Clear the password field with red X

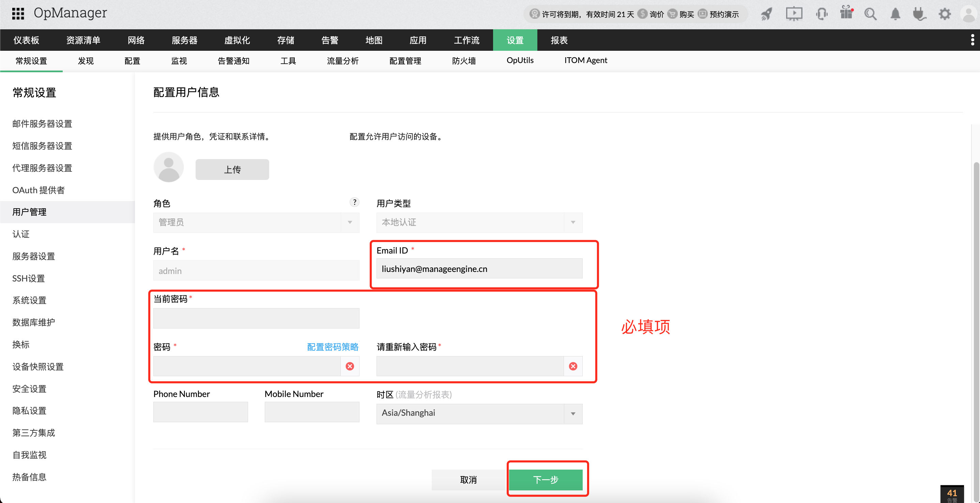(350, 366)
